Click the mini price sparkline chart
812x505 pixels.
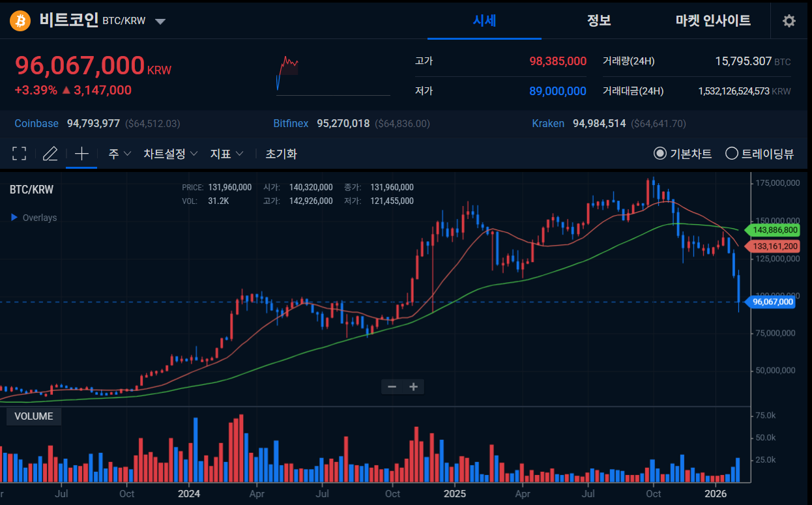click(287, 73)
